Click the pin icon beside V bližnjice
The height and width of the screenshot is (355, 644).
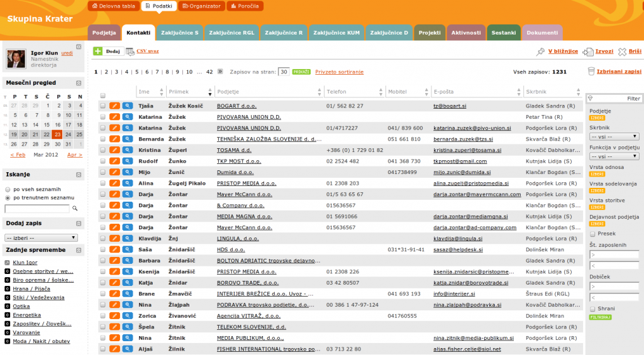coord(540,52)
